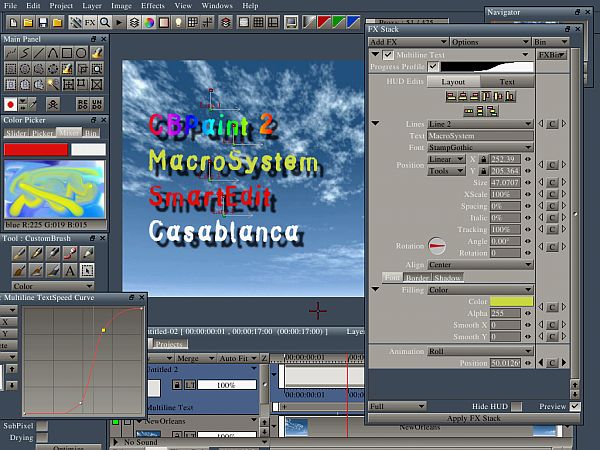
Task: Click the red foreground color swatch
Action: coord(36,150)
